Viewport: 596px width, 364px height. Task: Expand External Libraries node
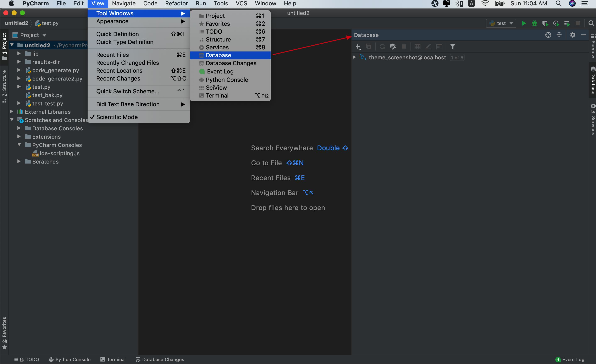[11, 111]
